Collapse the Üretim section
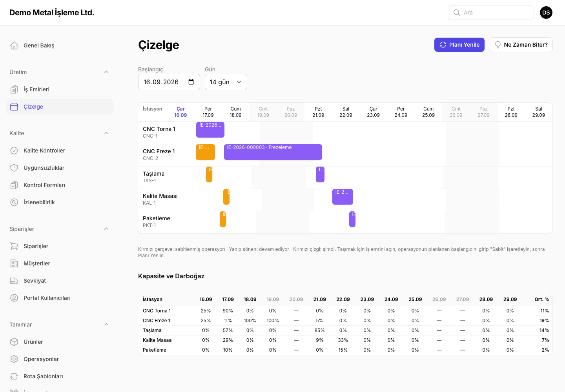This screenshot has width=565, height=392. point(106,72)
